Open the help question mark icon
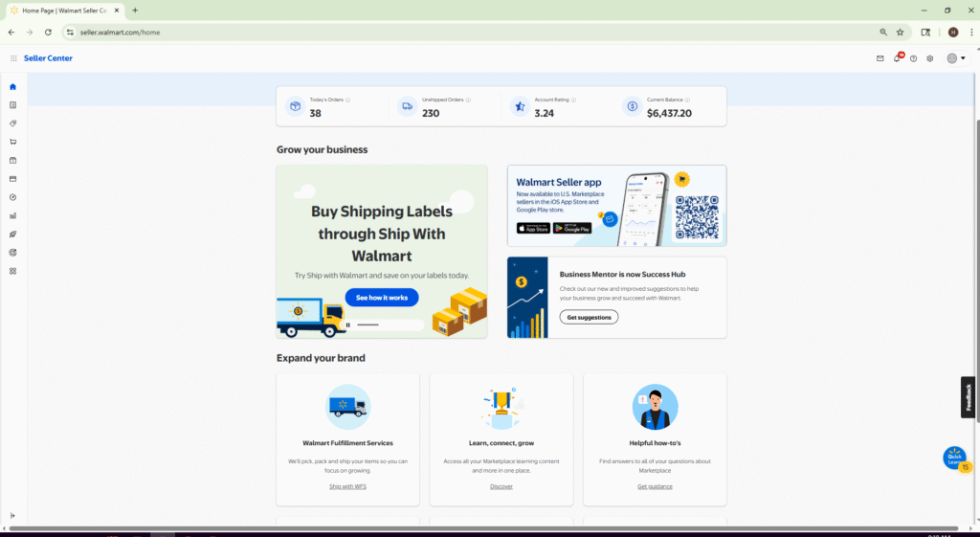Screen dimensions: 980x537 pyautogui.click(x=913, y=58)
